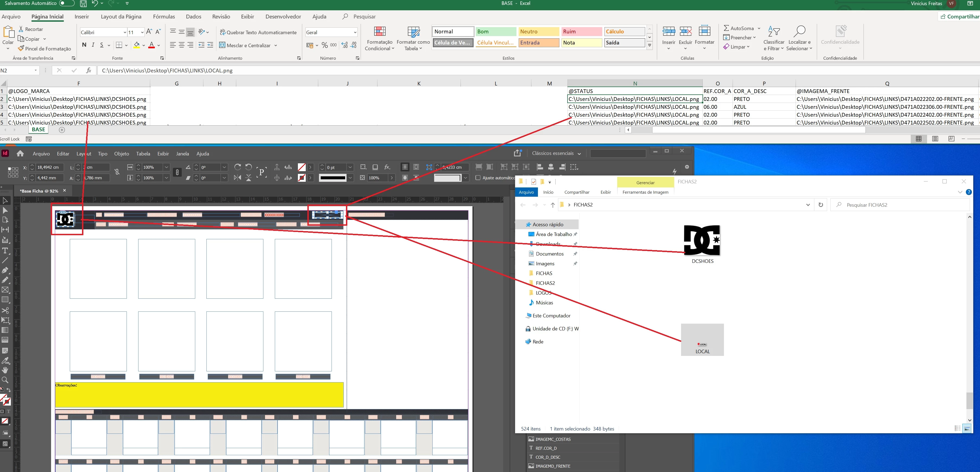Screen dimensions: 980x472
Task: Select the Scissors tool in InDesign
Action: tap(5, 310)
